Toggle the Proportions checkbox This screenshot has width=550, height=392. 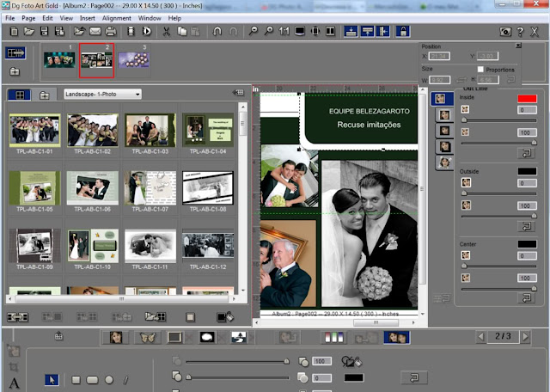click(x=480, y=69)
